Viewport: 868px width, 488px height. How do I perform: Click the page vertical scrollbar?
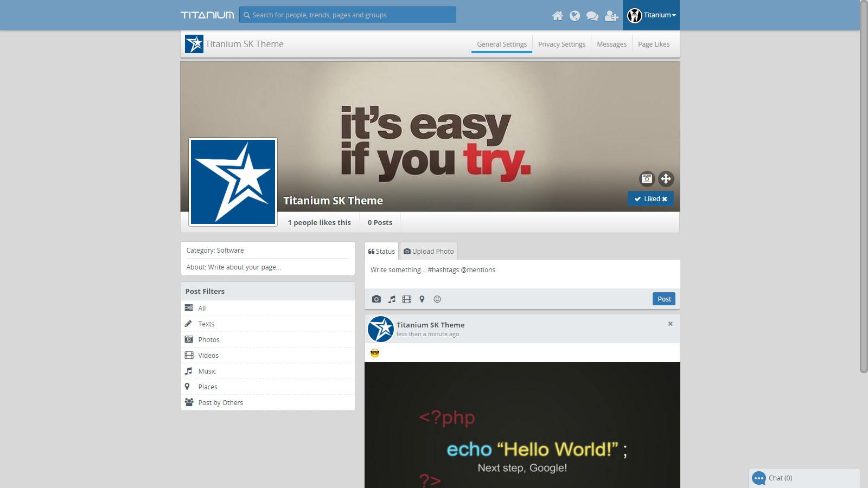click(864, 187)
